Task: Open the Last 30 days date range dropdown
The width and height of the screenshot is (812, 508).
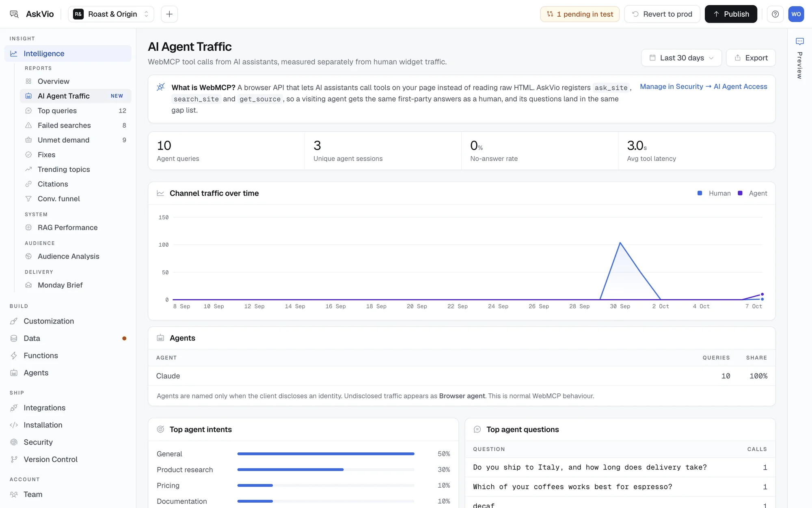Action: pos(681,58)
